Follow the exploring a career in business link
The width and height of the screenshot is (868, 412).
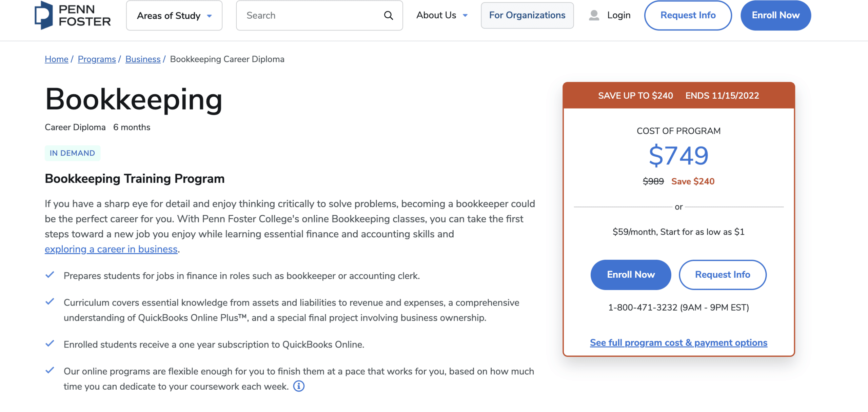click(x=111, y=249)
